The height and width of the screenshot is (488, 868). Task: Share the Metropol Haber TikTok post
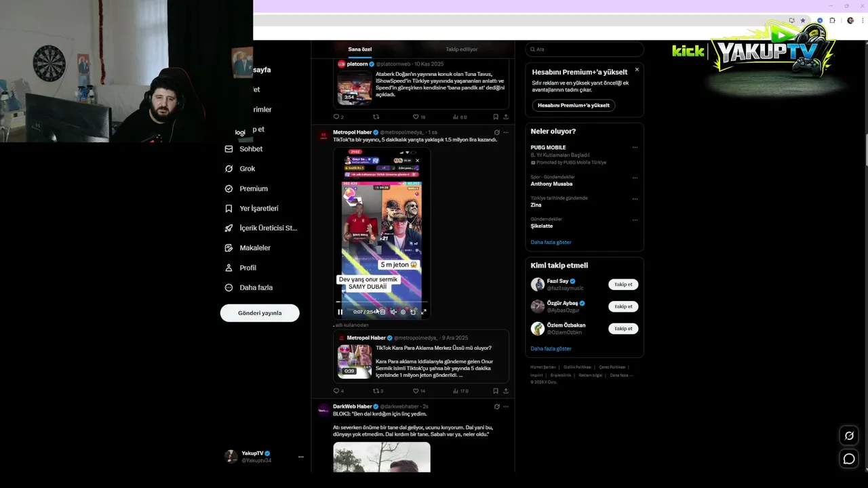pos(506,391)
